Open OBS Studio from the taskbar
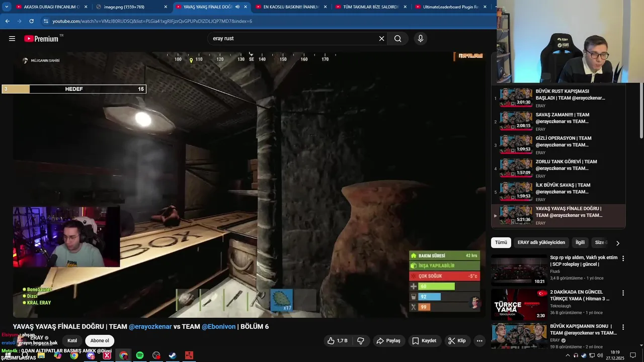644x362 pixels. pyautogui.click(x=156, y=355)
